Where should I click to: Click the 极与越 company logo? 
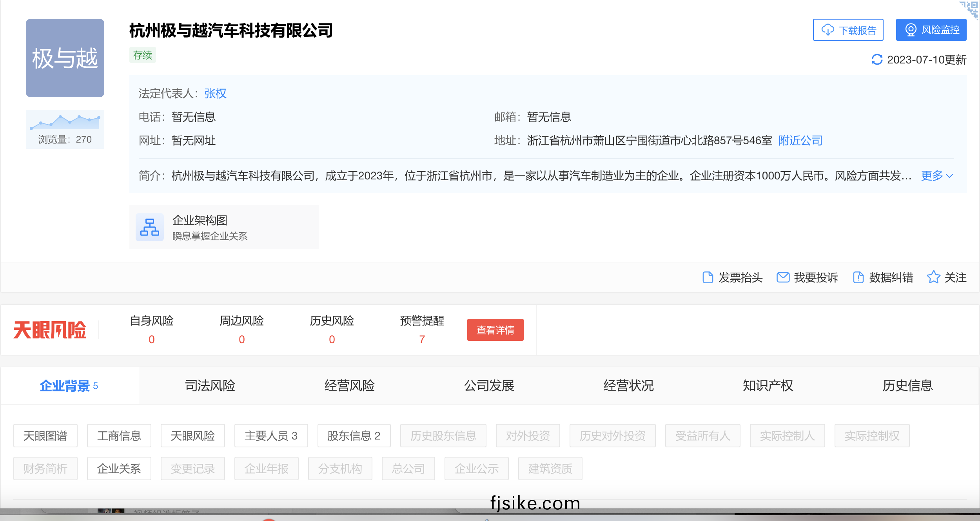65,58
